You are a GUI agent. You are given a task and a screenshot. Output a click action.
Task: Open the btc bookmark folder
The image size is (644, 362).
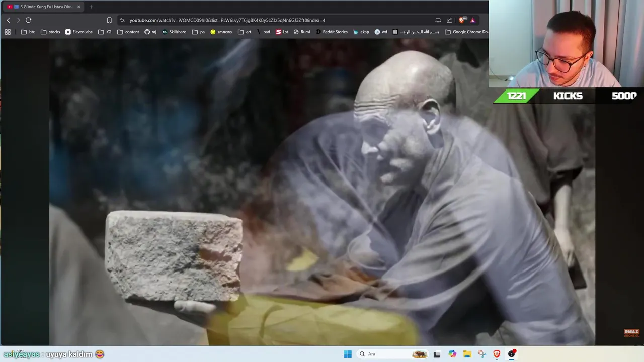(x=28, y=32)
